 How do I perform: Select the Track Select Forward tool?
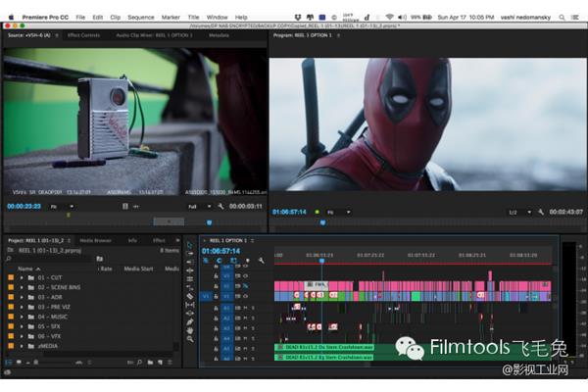[190, 254]
